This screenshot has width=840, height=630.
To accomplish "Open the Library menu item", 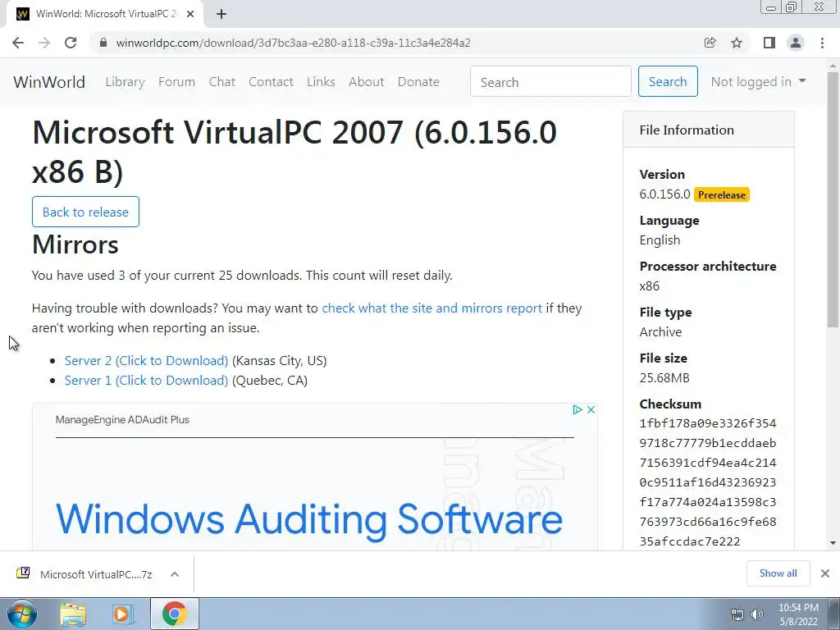I will pos(125,82).
